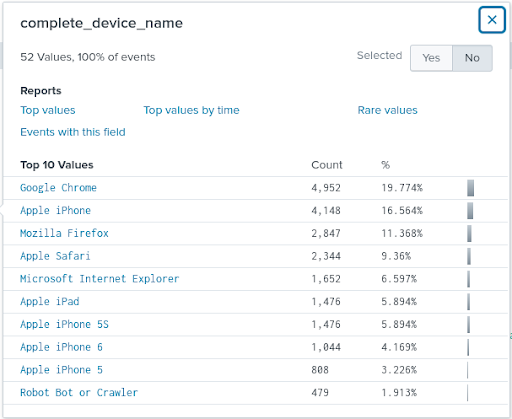Show Events with this field

pyautogui.click(x=73, y=132)
